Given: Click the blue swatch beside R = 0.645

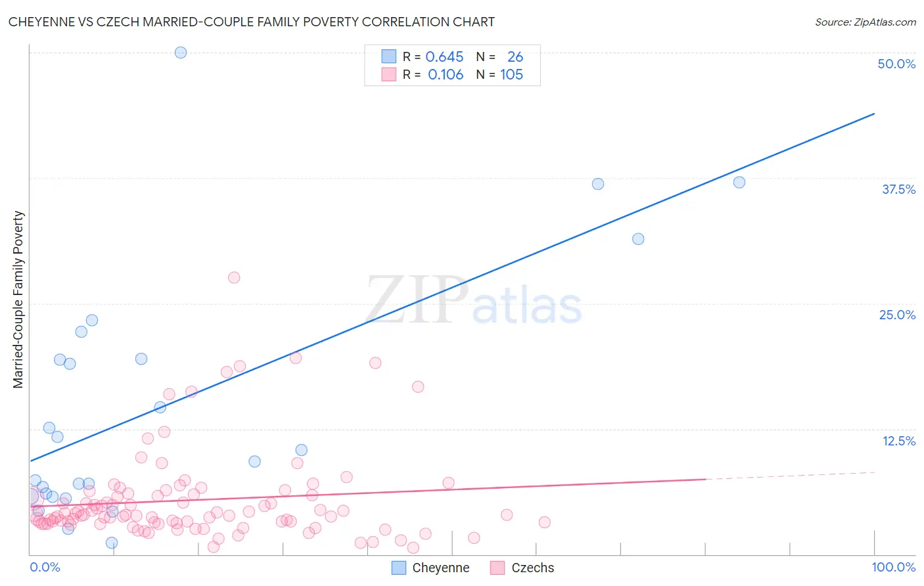Looking at the screenshot, I should point(389,56).
